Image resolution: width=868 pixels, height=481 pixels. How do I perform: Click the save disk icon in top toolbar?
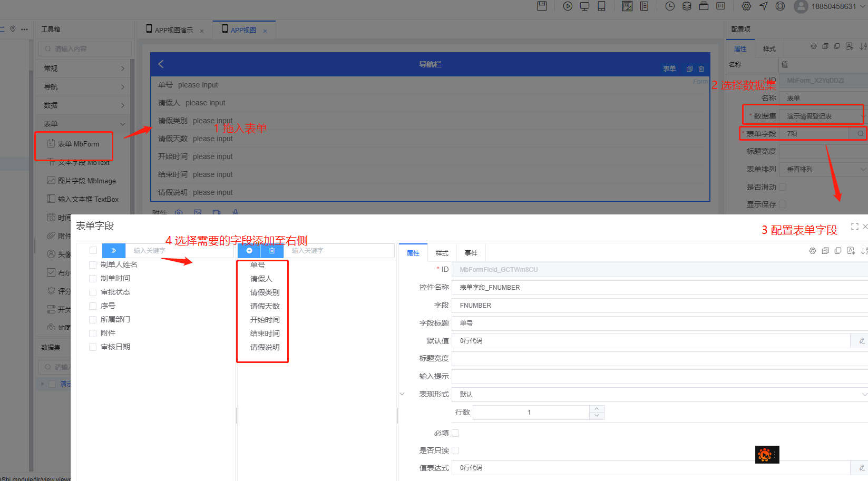(x=542, y=6)
